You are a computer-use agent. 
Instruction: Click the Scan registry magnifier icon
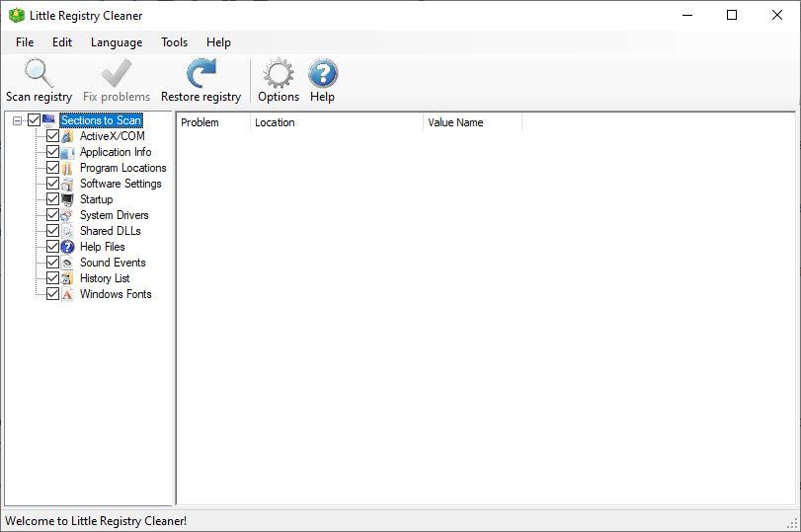[x=39, y=74]
